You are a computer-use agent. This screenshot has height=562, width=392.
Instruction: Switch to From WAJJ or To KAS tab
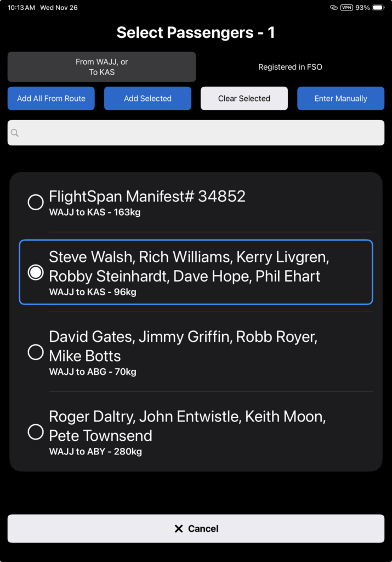[101, 67]
